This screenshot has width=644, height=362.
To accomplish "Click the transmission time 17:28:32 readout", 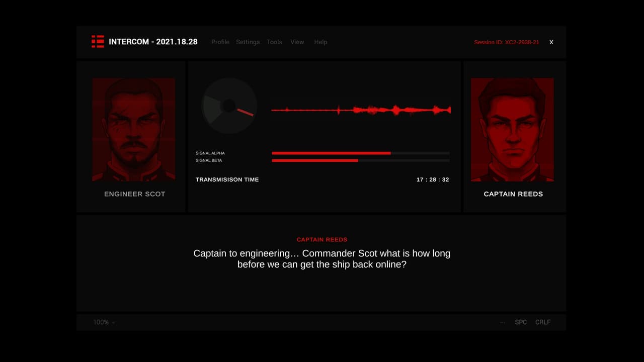I will 433,179.
